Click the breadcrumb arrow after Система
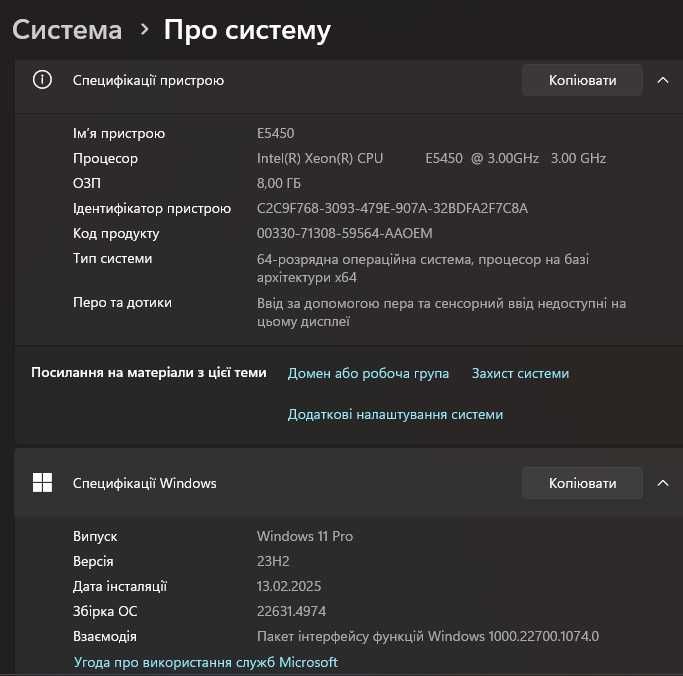 click(144, 30)
